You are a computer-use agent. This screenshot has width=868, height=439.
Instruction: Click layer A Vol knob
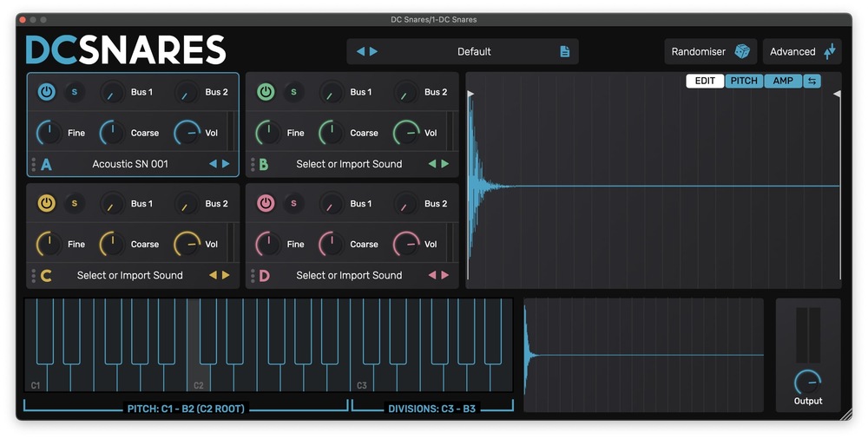187,133
